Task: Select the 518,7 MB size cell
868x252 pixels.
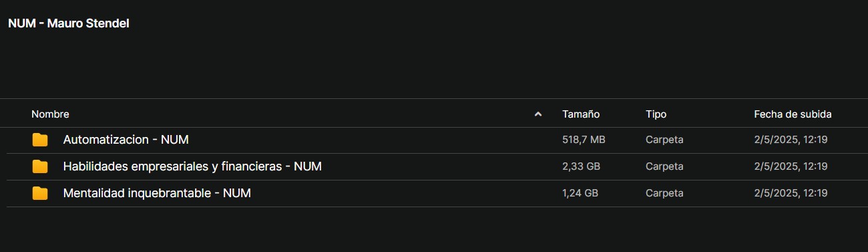Action: (x=584, y=140)
